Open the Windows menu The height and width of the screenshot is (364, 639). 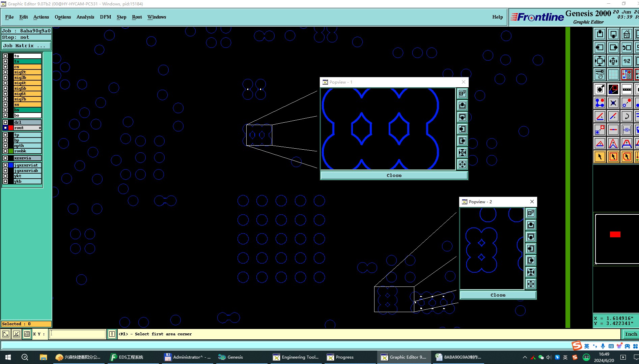[157, 17]
